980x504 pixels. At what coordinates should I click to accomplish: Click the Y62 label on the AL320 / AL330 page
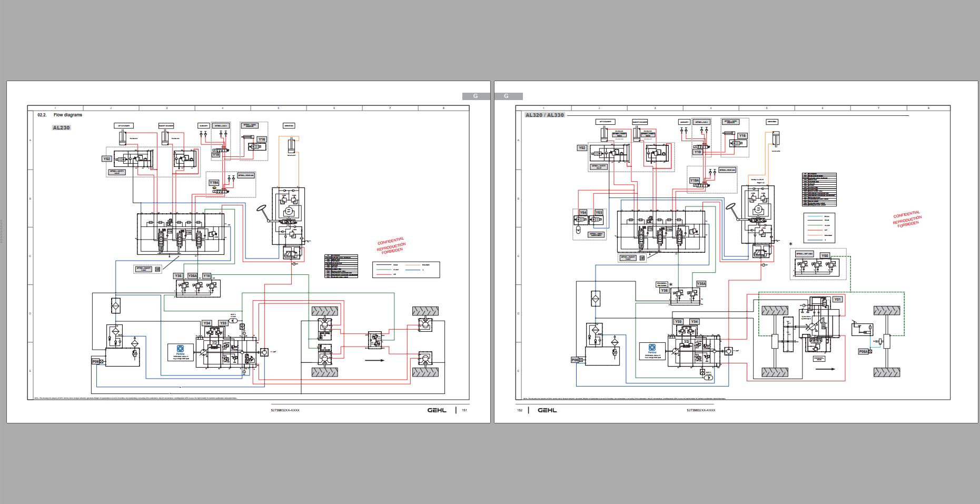(582, 148)
